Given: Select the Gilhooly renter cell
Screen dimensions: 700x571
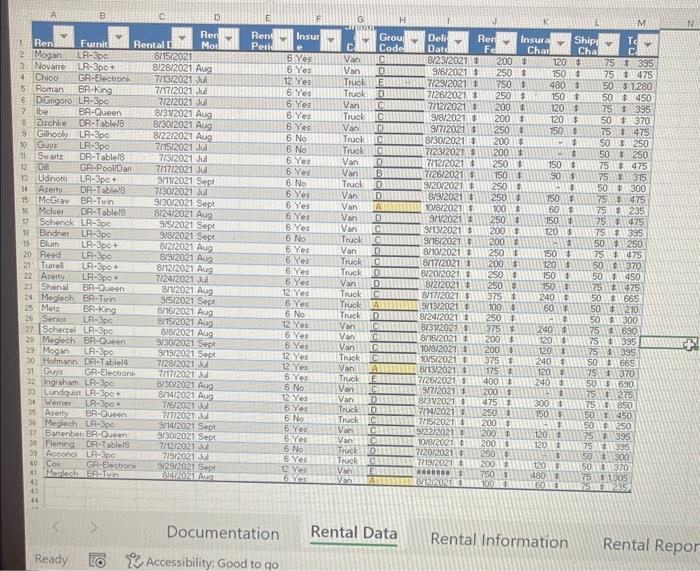Looking at the screenshot, I should (x=57, y=133).
